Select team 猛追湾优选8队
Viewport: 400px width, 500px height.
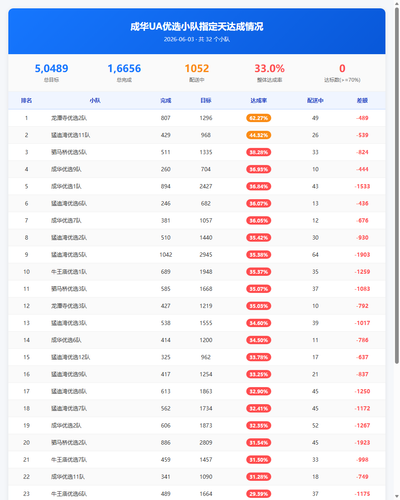click(x=69, y=391)
